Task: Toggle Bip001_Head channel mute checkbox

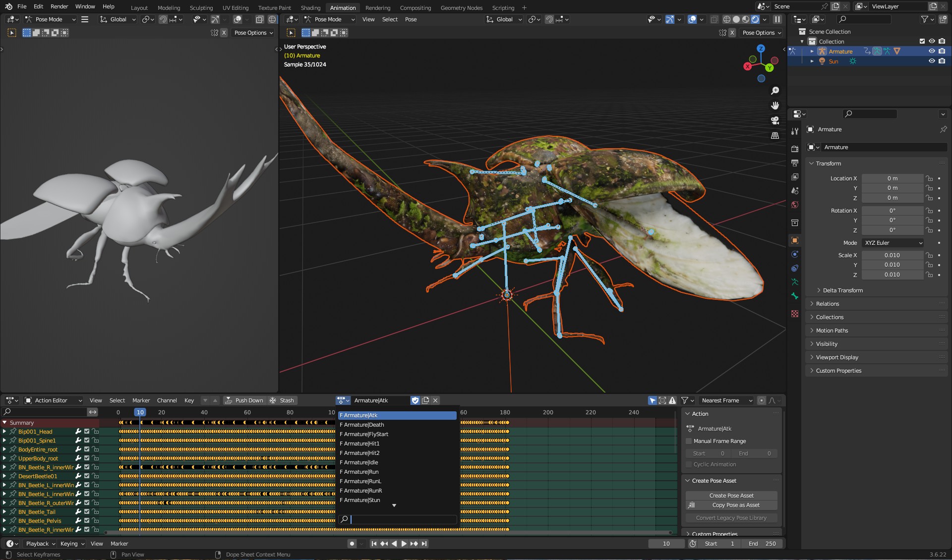Action: (x=87, y=432)
